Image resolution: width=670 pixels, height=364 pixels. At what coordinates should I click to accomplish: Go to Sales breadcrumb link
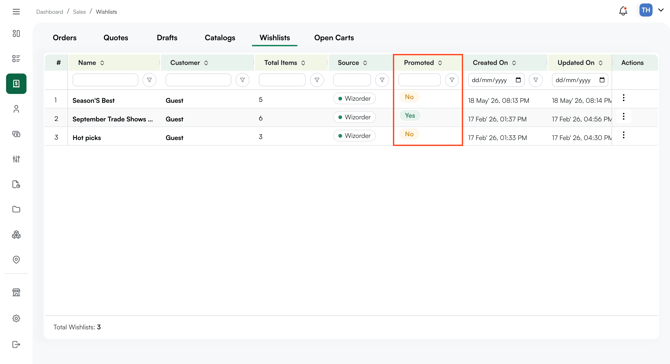(79, 12)
